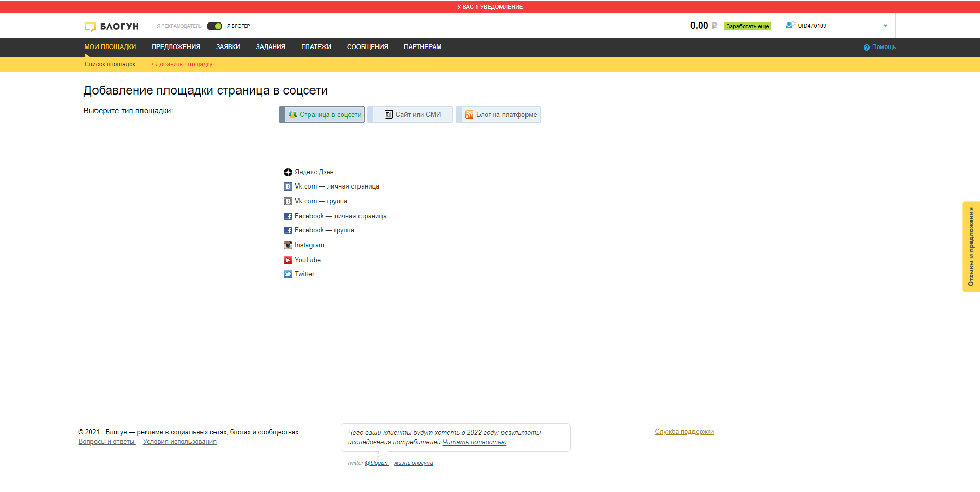Click the ruble currency icon
This screenshot has width=980, height=492.
tap(714, 26)
